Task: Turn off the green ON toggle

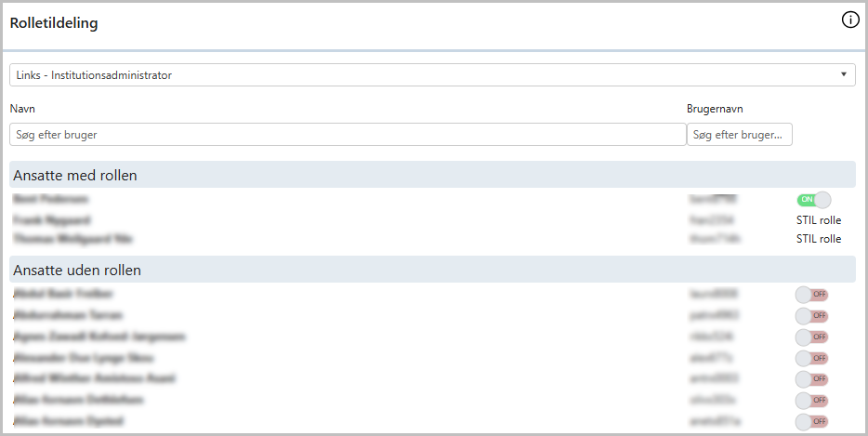Action: 813,200
